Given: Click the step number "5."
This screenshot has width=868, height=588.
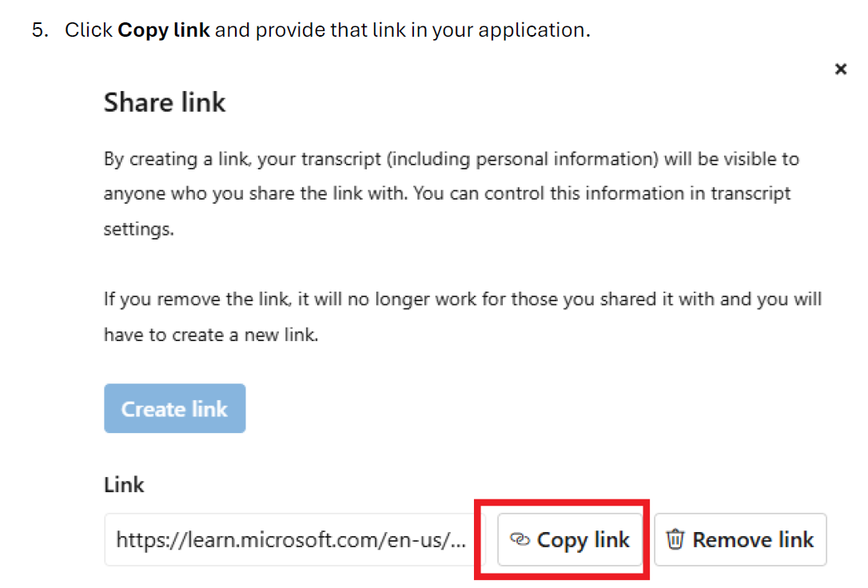Looking at the screenshot, I should (x=41, y=31).
